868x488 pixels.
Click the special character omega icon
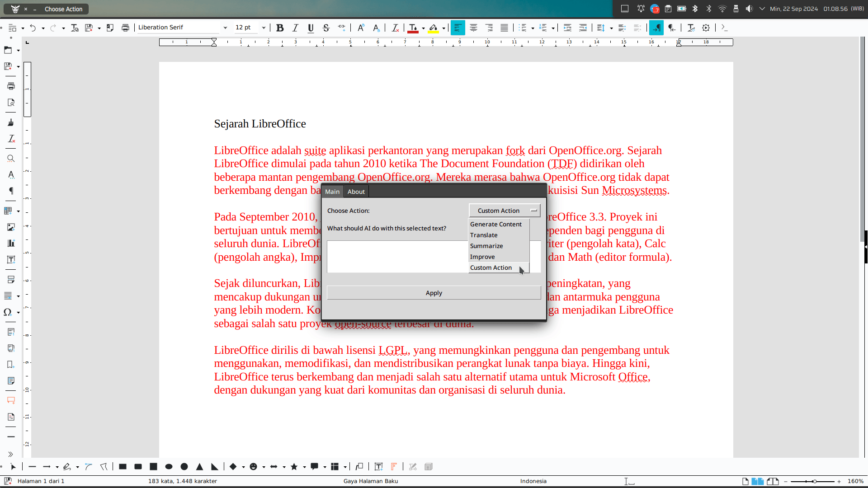[8, 312]
